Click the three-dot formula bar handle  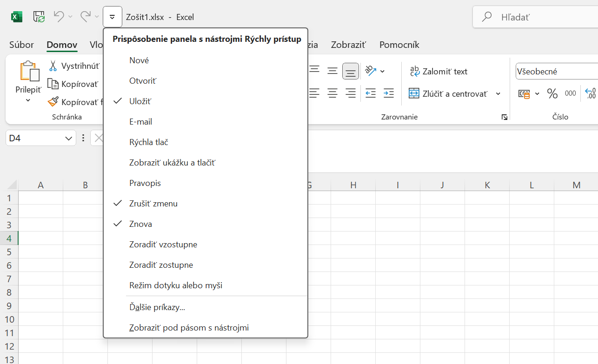click(x=83, y=138)
